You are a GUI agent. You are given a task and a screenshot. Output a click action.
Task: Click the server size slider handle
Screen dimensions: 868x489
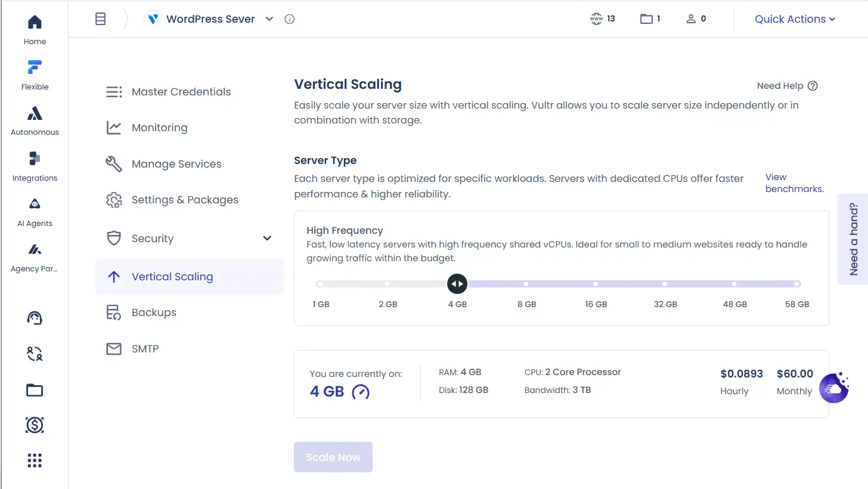457,284
